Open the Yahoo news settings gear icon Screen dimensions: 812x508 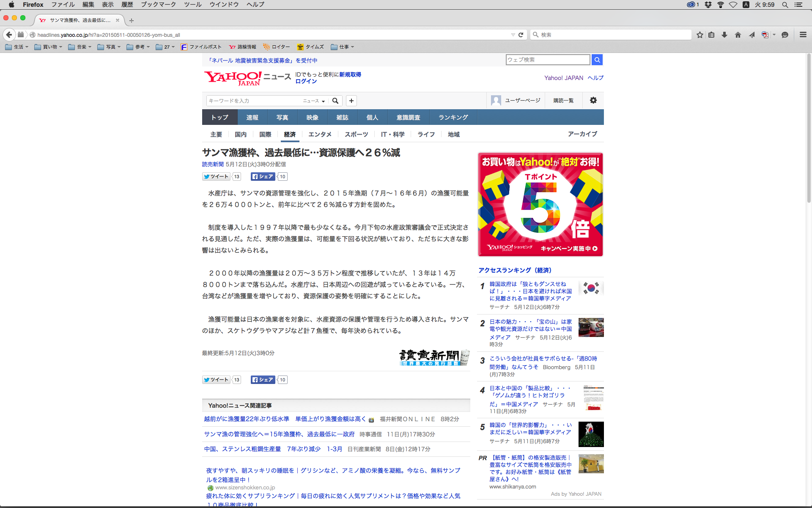point(593,100)
